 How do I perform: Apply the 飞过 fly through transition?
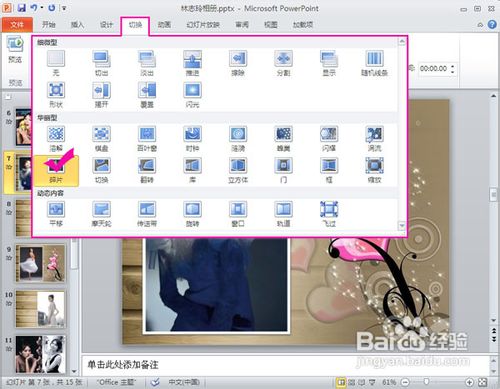[329, 214]
